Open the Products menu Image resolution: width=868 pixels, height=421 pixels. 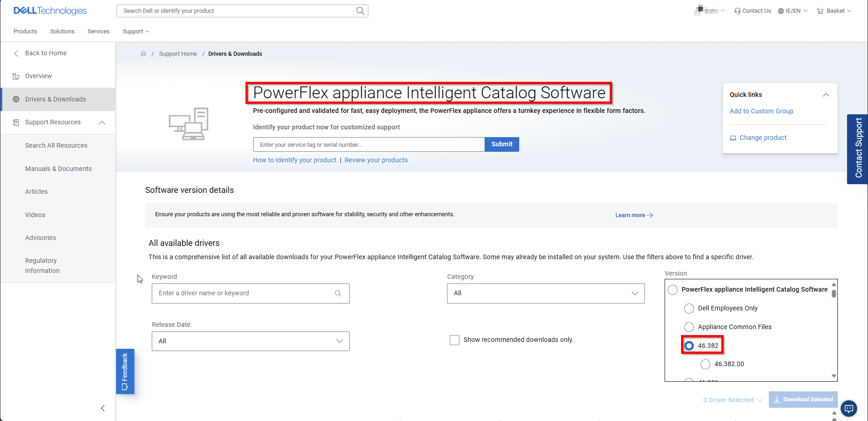(x=25, y=31)
